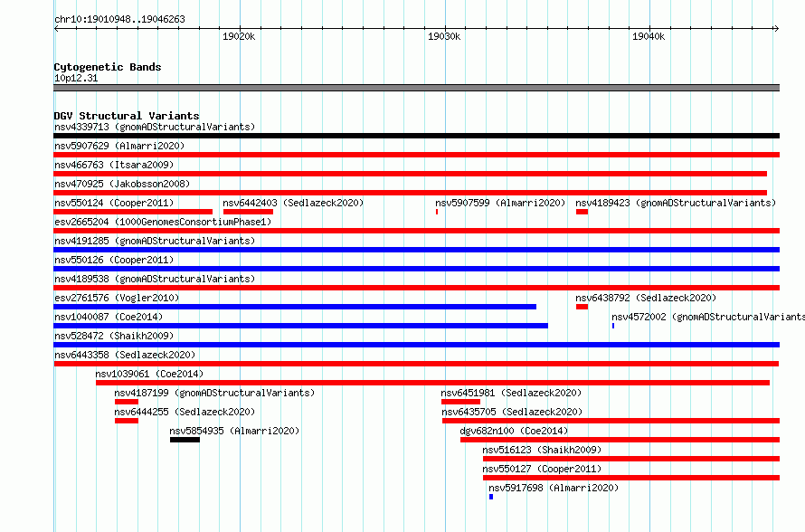
Task: Click the 19030k ruler tick label
Action: click(444, 36)
